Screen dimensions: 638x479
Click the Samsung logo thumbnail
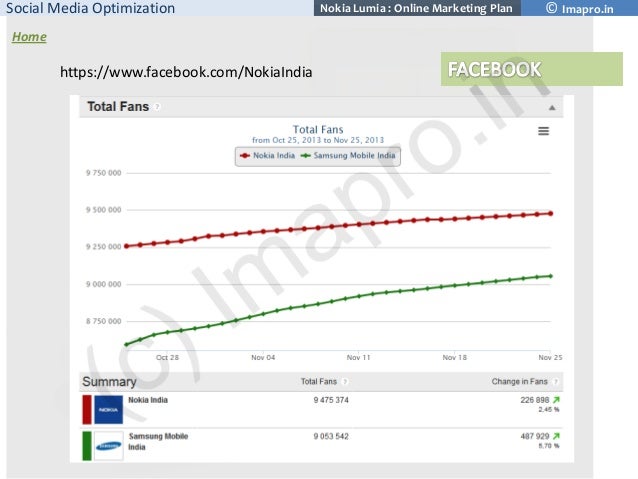[109, 446]
